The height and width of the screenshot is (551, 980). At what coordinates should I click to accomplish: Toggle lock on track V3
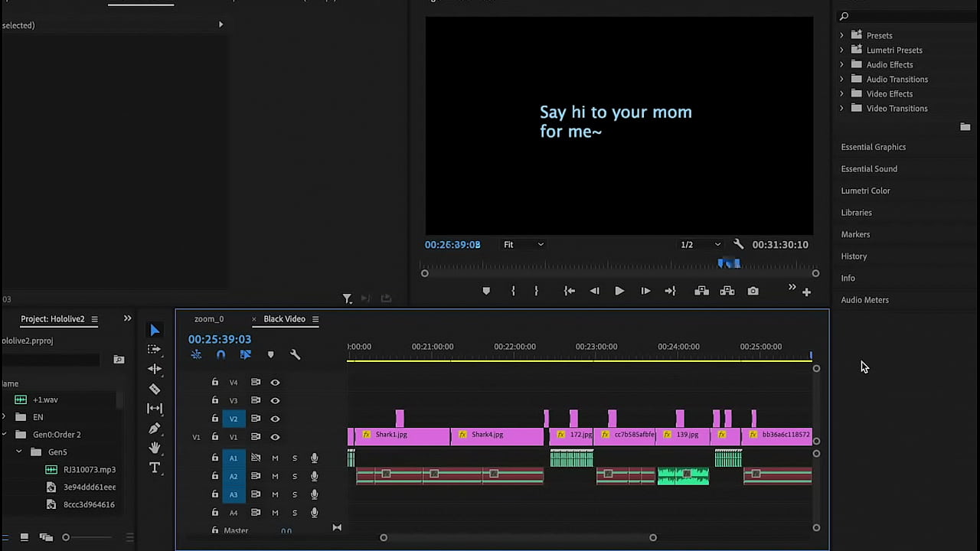pos(215,400)
